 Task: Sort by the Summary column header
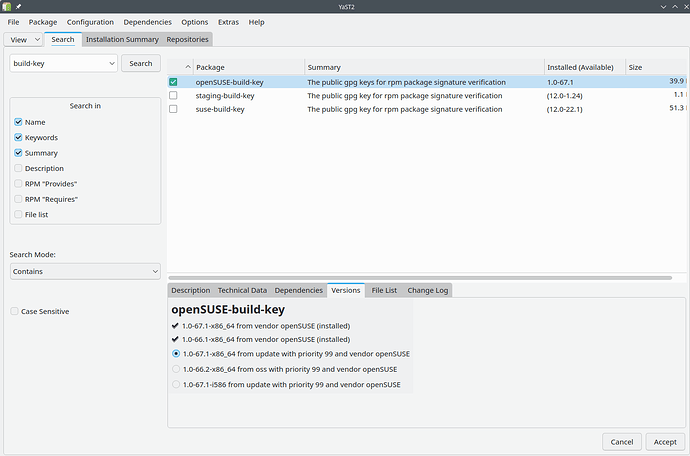point(424,67)
